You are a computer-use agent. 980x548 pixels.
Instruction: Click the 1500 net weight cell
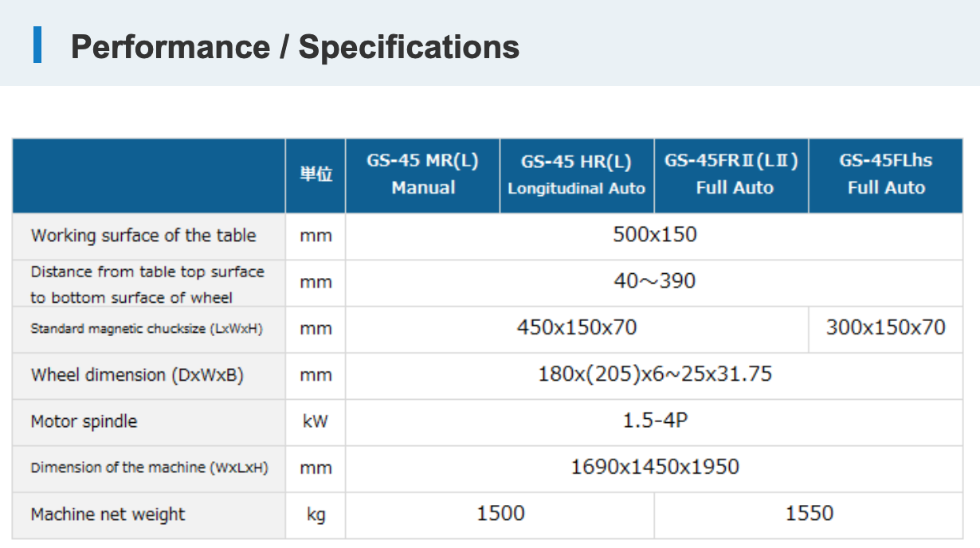(x=500, y=514)
